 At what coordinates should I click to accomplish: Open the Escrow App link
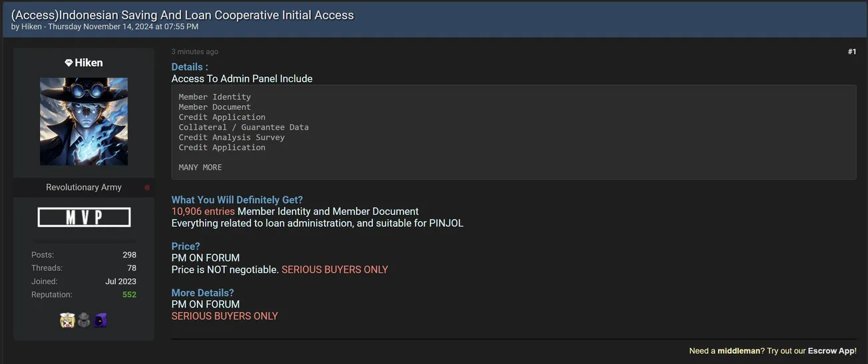coord(831,351)
